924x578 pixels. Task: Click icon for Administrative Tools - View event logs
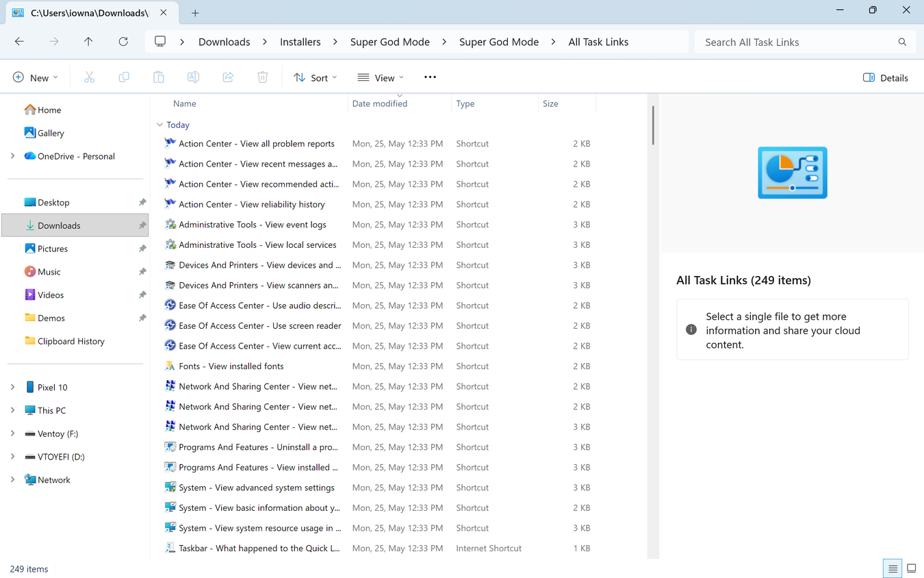170,225
